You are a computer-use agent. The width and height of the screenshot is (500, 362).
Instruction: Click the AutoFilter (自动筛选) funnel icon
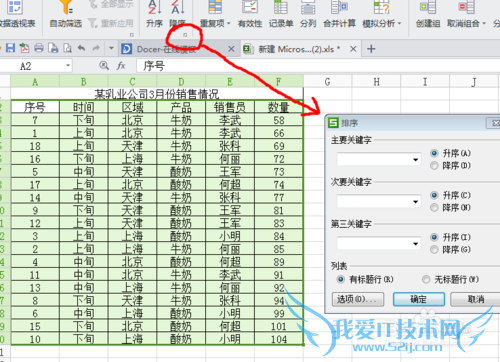(66, 7)
